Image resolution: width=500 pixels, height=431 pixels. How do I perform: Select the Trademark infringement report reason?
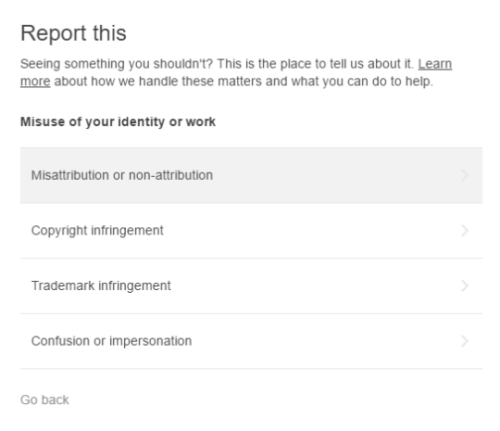(x=101, y=286)
